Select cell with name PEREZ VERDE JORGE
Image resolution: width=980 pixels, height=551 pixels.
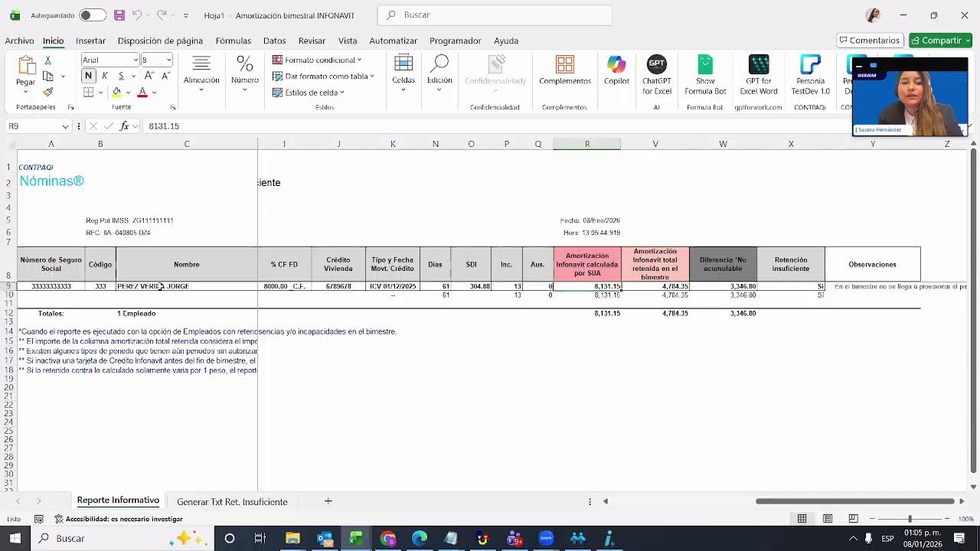(187, 286)
